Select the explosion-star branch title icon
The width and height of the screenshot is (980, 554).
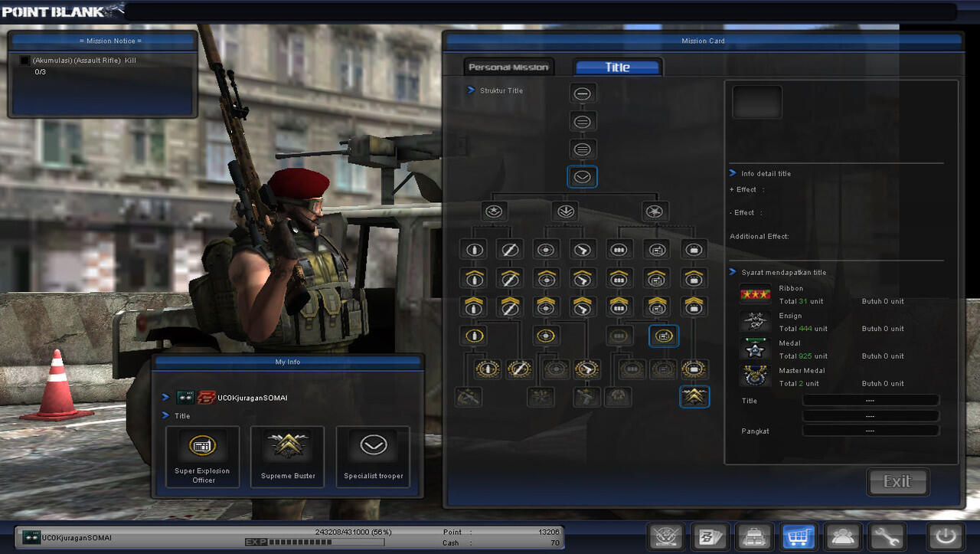654,211
